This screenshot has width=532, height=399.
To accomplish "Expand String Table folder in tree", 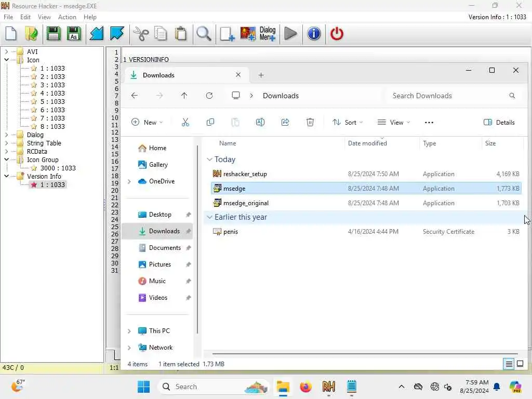I will coord(6,143).
